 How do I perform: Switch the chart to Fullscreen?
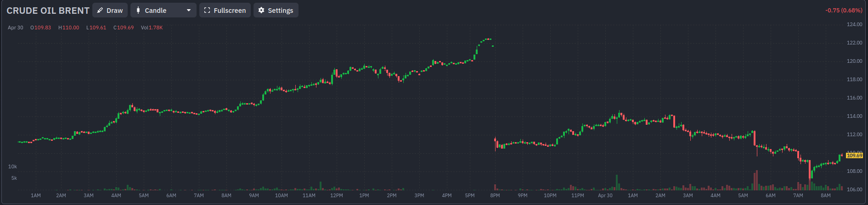tap(225, 10)
